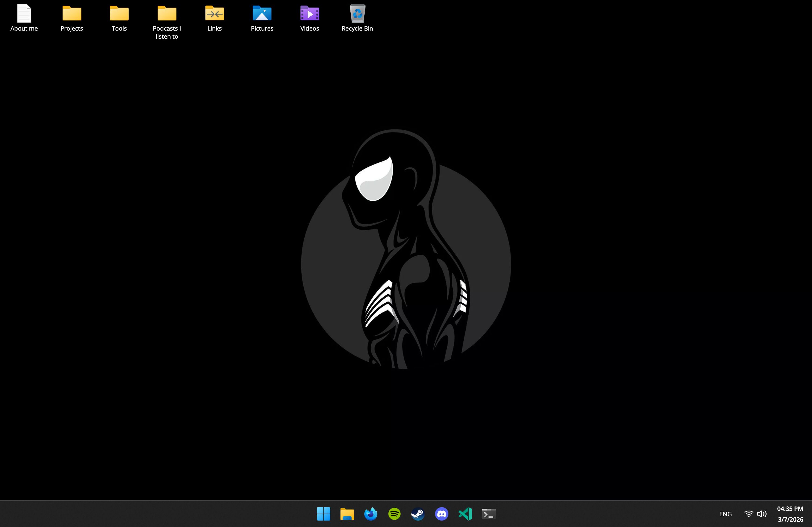The width and height of the screenshot is (812, 527).
Task: Adjust the system volume from the tray
Action: pyautogui.click(x=762, y=514)
